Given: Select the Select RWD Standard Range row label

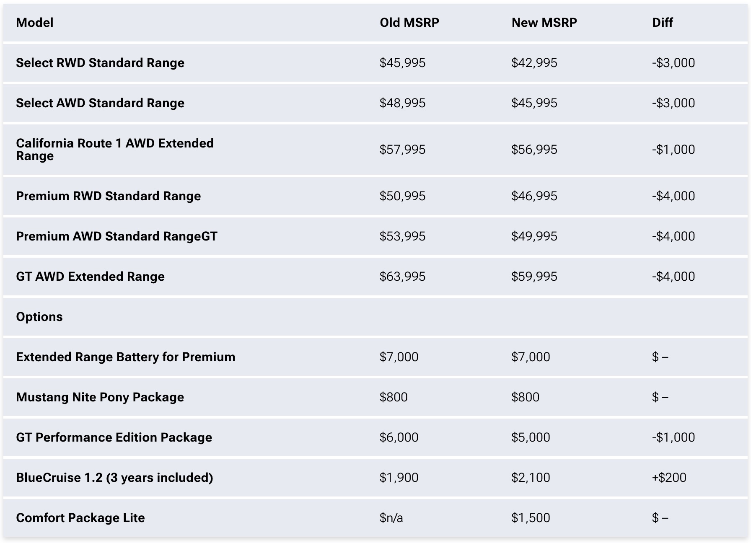Looking at the screenshot, I should (100, 63).
